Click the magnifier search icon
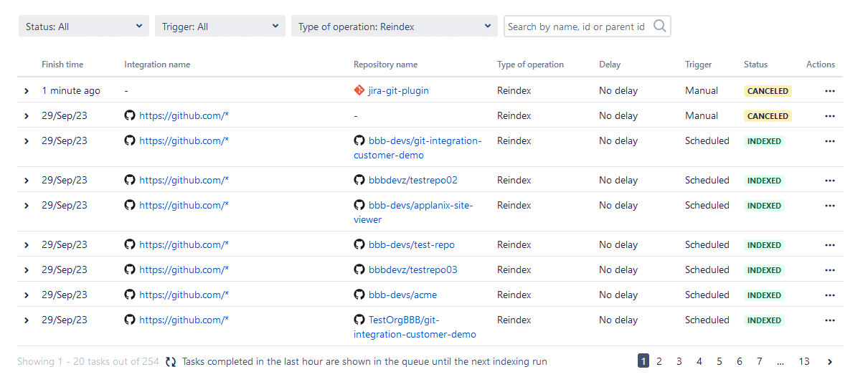 tap(660, 27)
